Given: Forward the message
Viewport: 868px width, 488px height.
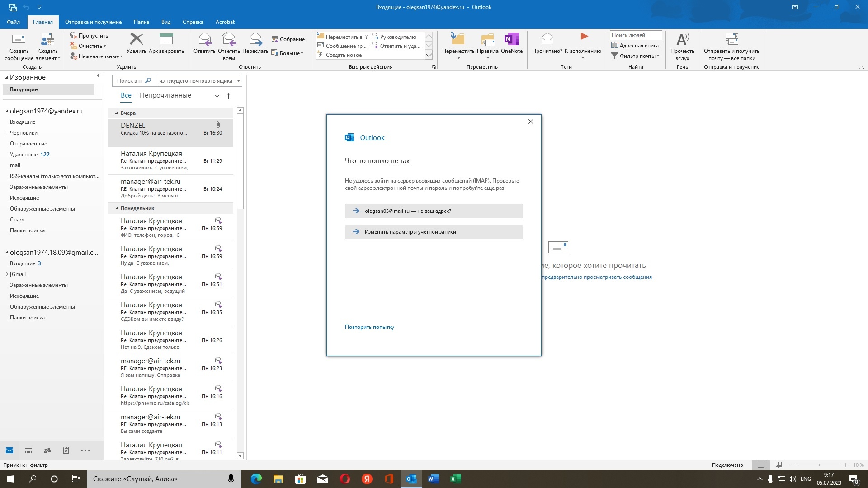Looking at the screenshot, I should coord(255,44).
